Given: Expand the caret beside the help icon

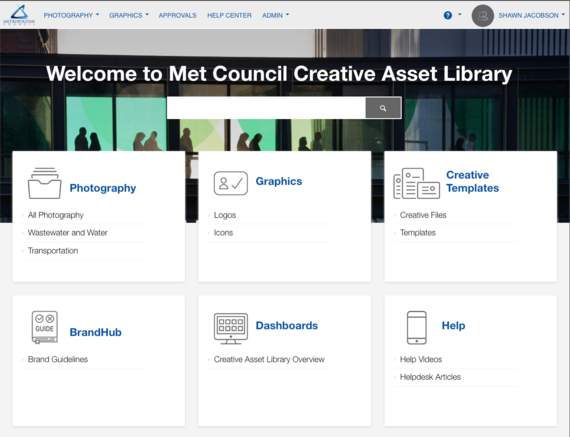Looking at the screenshot, I should (459, 15).
